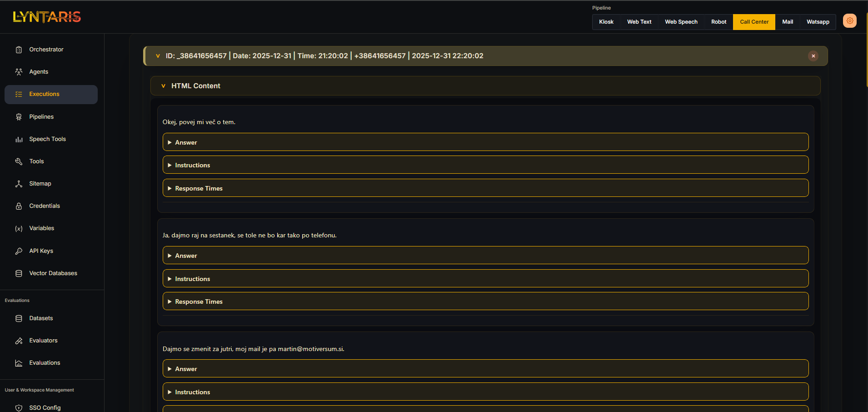Screen dimensions: 868x412
Task: Collapse the HTML Content section
Action: click(164, 86)
